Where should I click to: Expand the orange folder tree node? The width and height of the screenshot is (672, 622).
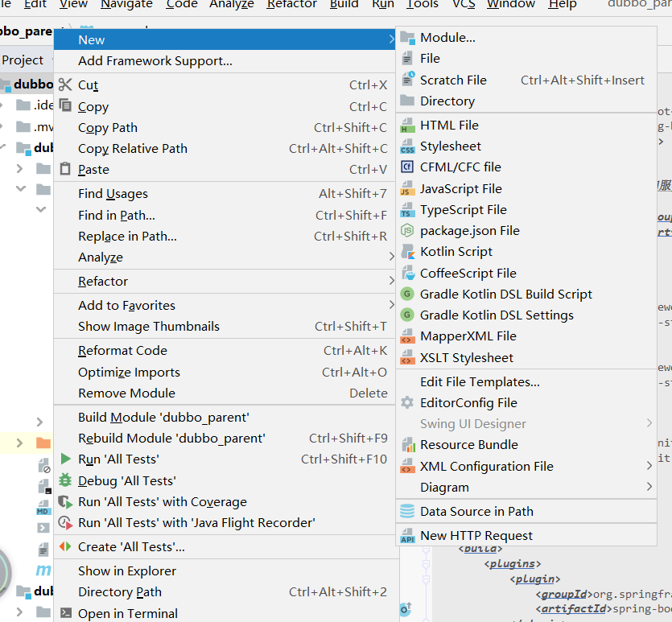pyautogui.click(x=19, y=443)
